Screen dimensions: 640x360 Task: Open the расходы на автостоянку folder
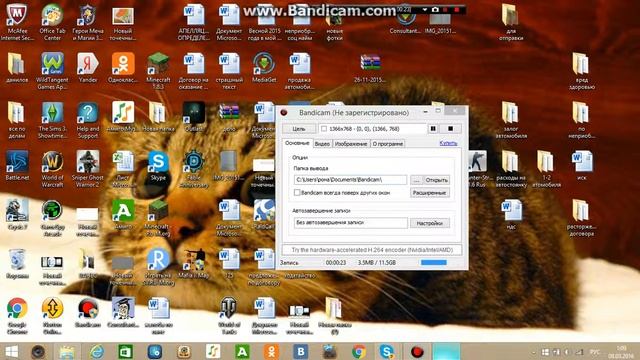511,169
